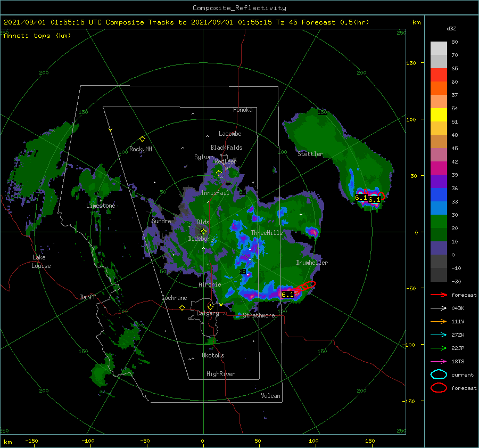Select the dark gray -30 dBZ swatch
Viewport: 479px width, 448px height.
[439, 275]
